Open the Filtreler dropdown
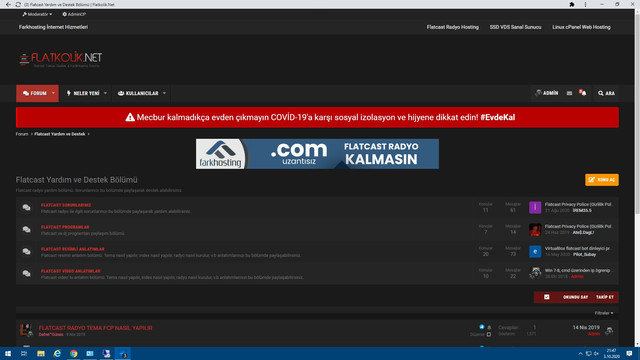The height and width of the screenshot is (360, 640). pos(604,313)
